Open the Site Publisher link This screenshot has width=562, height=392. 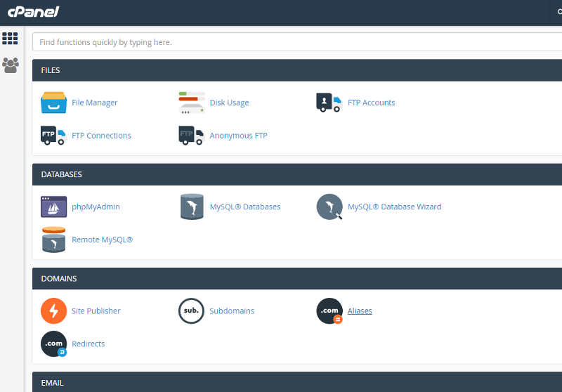[x=96, y=311]
